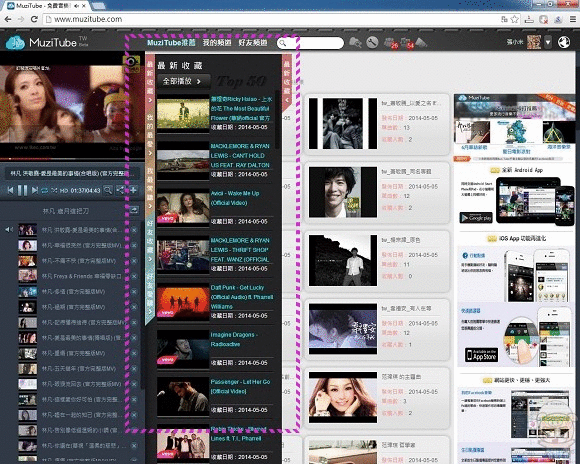This screenshot has width=580, height=464.
Task: Open the icon with badge 54
Action: [407, 43]
